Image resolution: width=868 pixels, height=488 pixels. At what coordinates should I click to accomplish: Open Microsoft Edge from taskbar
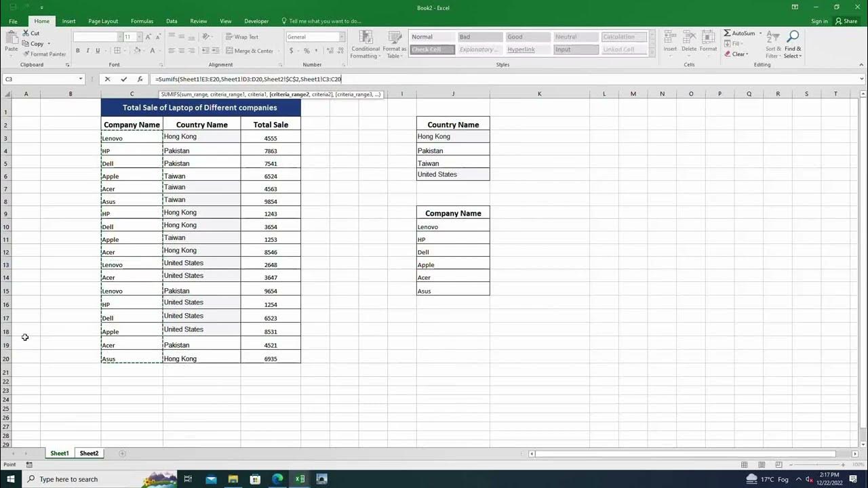[x=277, y=479]
